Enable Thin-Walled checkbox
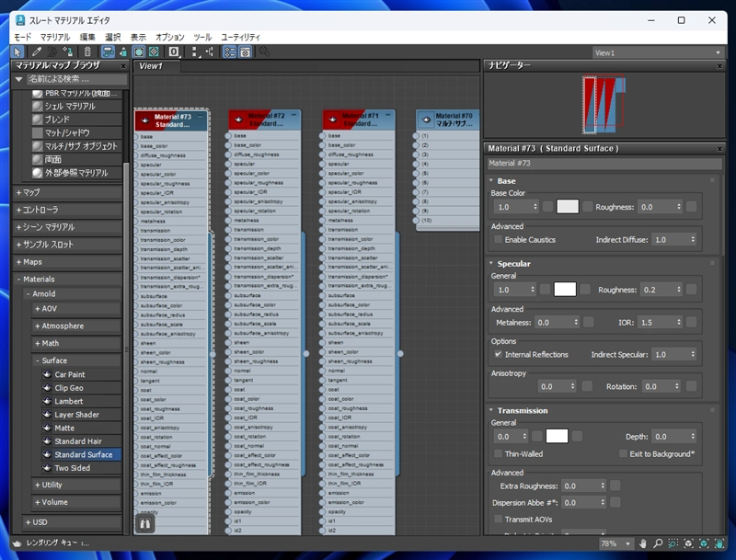 click(499, 454)
